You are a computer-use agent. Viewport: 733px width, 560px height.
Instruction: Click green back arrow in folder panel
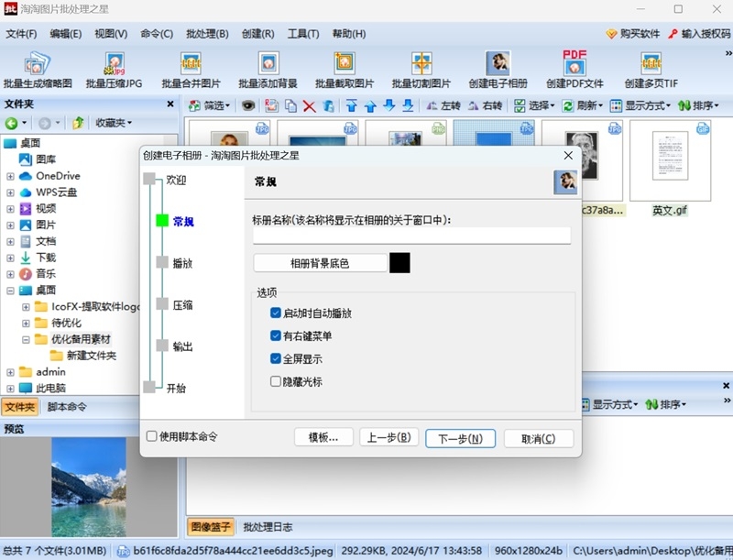point(12,124)
